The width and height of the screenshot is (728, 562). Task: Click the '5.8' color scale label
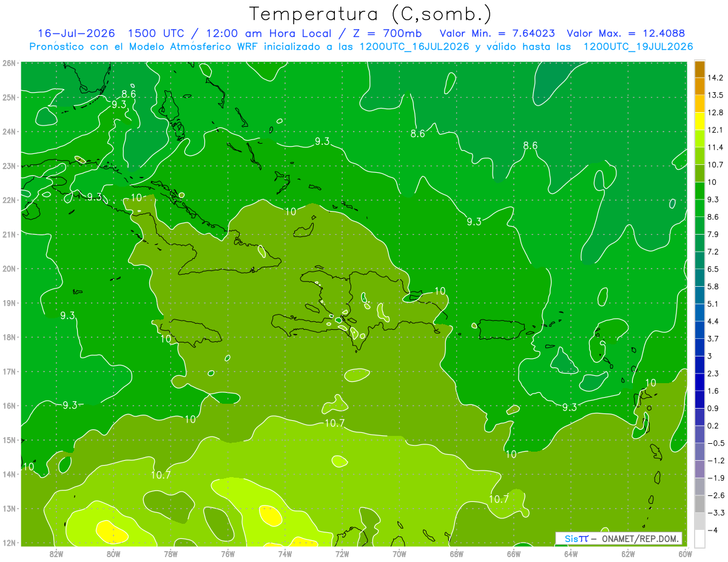coord(713,286)
